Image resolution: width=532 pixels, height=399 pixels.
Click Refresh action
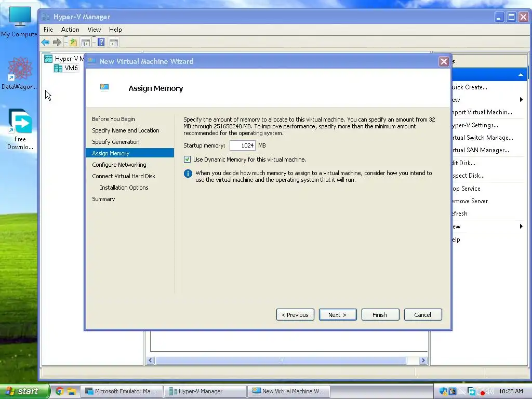pos(460,214)
